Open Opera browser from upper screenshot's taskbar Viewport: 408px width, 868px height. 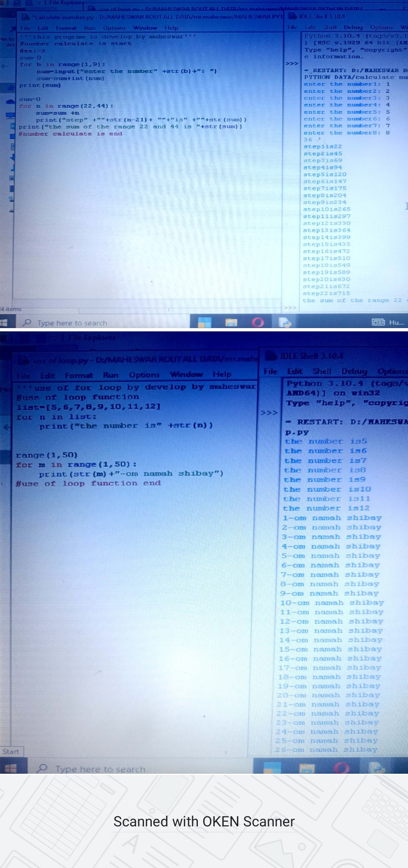tap(258, 322)
